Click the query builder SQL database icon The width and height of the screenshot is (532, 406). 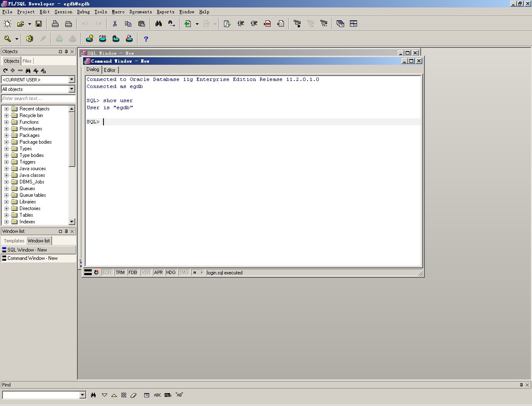pyautogui.click(x=103, y=39)
